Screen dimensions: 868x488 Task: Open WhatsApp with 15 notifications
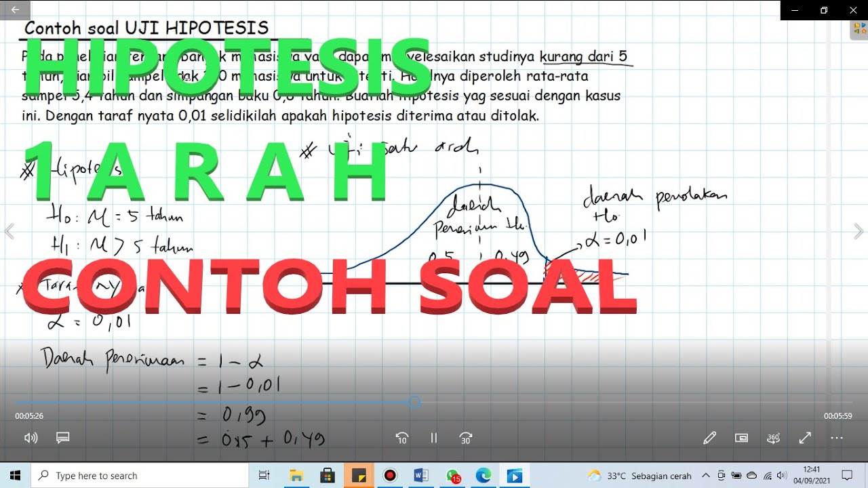(x=452, y=476)
